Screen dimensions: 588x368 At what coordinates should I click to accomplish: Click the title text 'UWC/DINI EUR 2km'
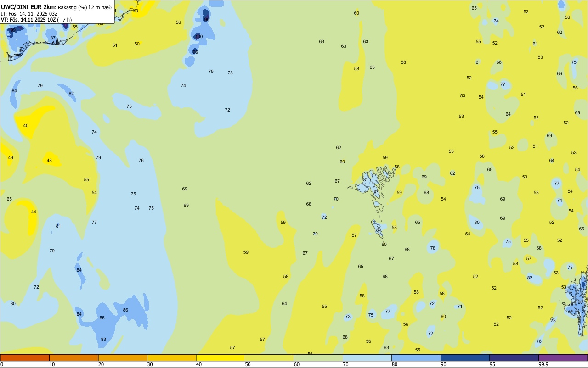[x=28, y=7]
